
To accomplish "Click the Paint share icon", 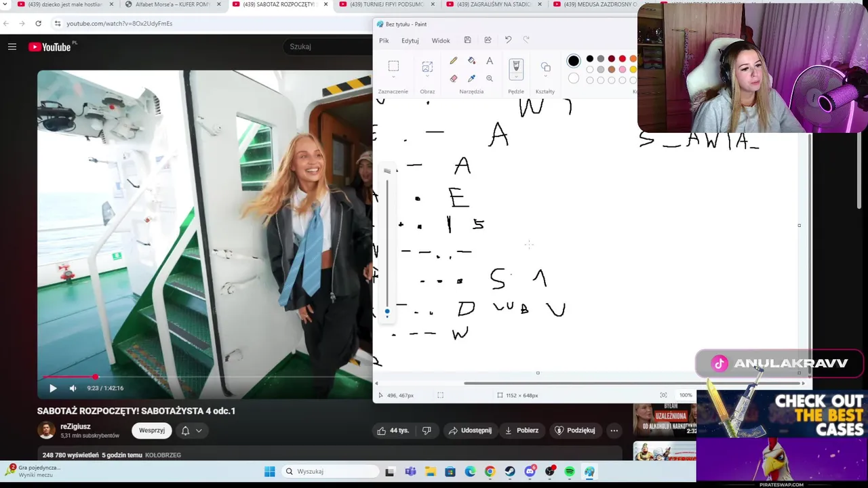I will (x=488, y=40).
